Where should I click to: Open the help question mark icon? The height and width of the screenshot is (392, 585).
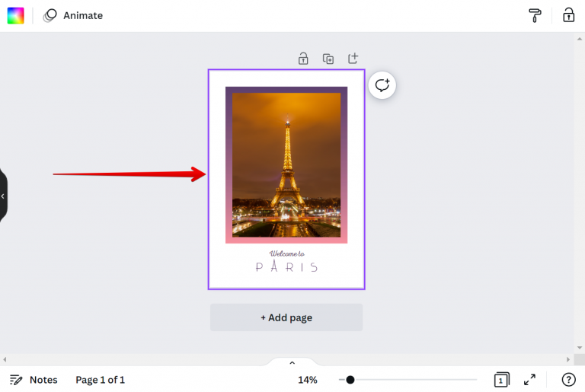coord(568,380)
